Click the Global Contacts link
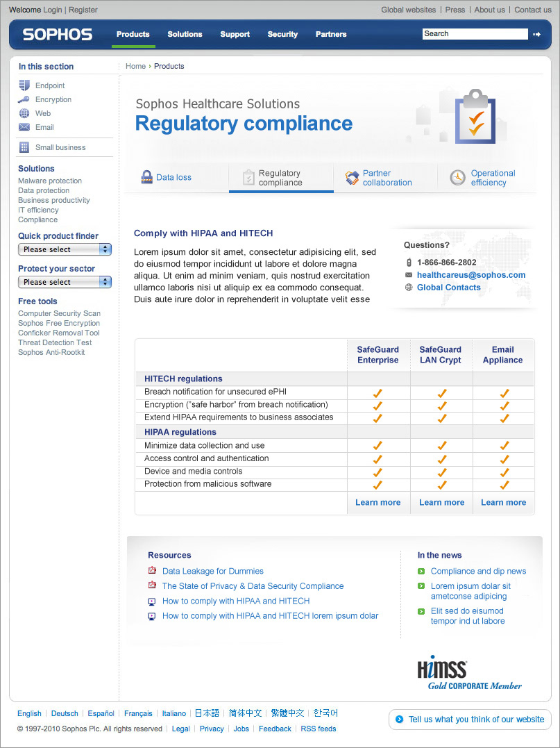Viewport: 560px width, 748px height. click(449, 287)
